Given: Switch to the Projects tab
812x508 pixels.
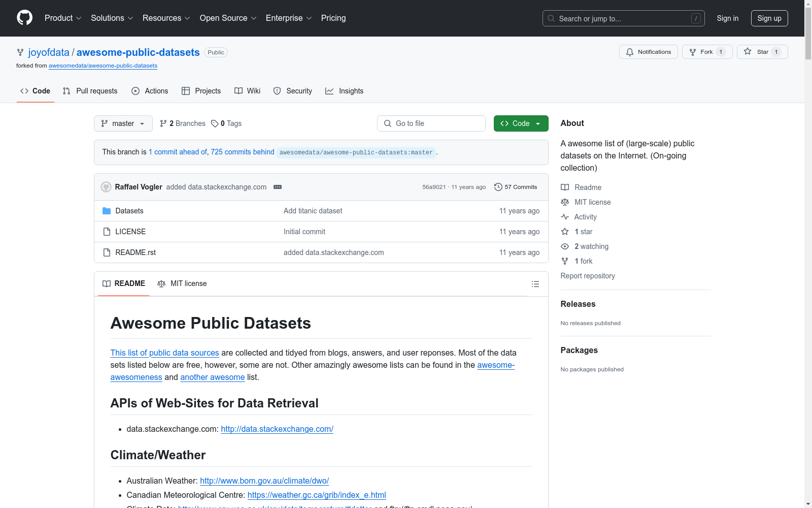Looking at the screenshot, I should pyautogui.click(x=201, y=91).
